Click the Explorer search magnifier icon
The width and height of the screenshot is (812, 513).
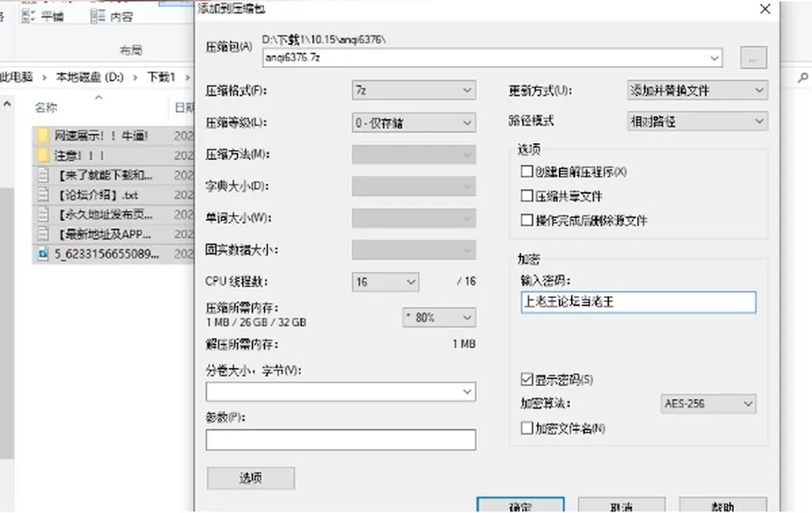point(803,78)
